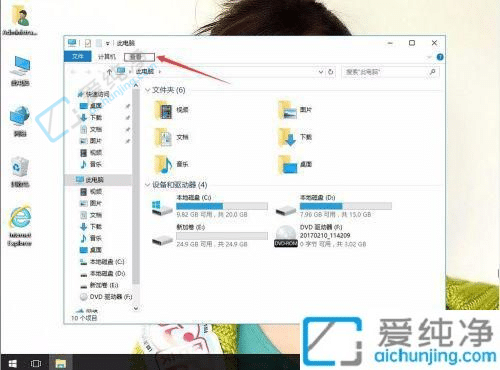Click the sidebar scrollbar up arrow
Viewport: 500px width, 370px height.
pos(136,86)
